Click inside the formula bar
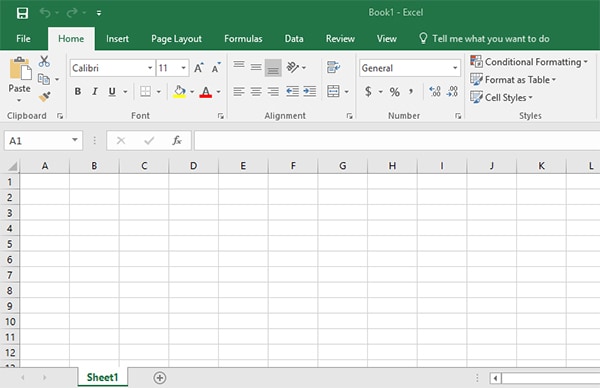This screenshot has width=600, height=388. pos(397,140)
